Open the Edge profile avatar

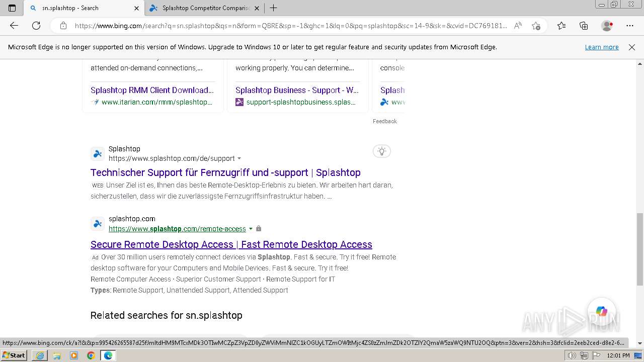coord(607,26)
